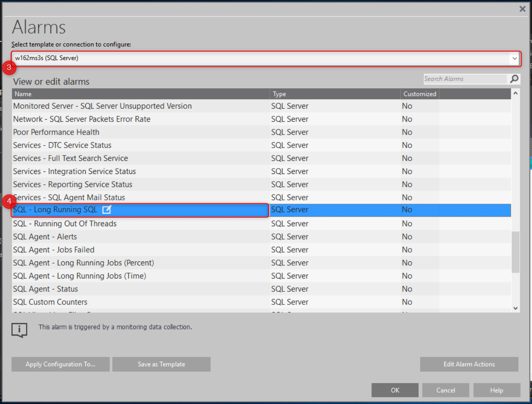Screen dimensions: 532x404
Task: Confirm changes with OK
Action: (395, 390)
